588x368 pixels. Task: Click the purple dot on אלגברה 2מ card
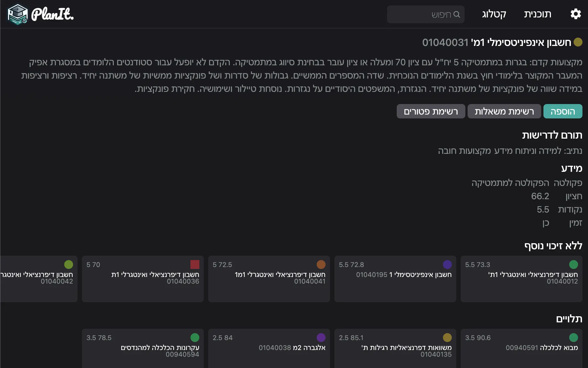click(x=321, y=338)
